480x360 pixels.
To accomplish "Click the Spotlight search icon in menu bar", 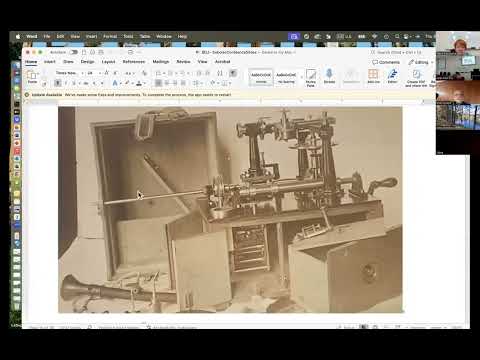I will coord(397,36).
